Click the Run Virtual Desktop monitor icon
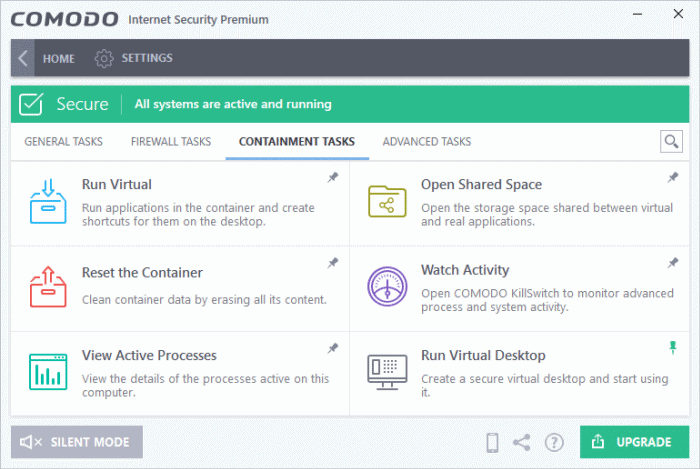Viewport: 700px width, 469px height. click(387, 372)
